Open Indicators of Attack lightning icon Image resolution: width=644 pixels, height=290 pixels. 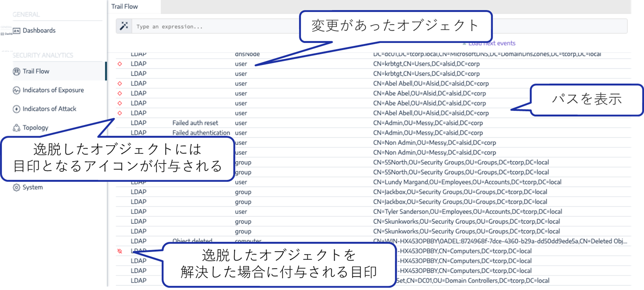[x=17, y=109]
